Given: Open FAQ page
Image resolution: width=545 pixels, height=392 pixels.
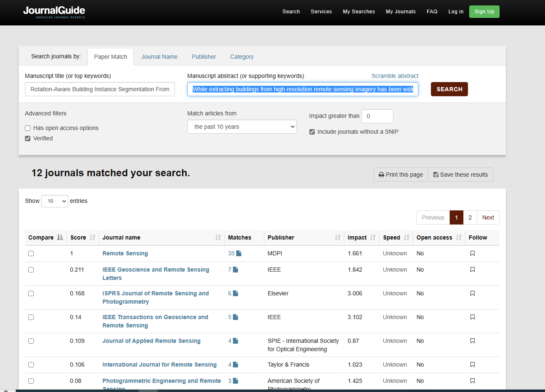Looking at the screenshot, I should (x=432, y=12).
